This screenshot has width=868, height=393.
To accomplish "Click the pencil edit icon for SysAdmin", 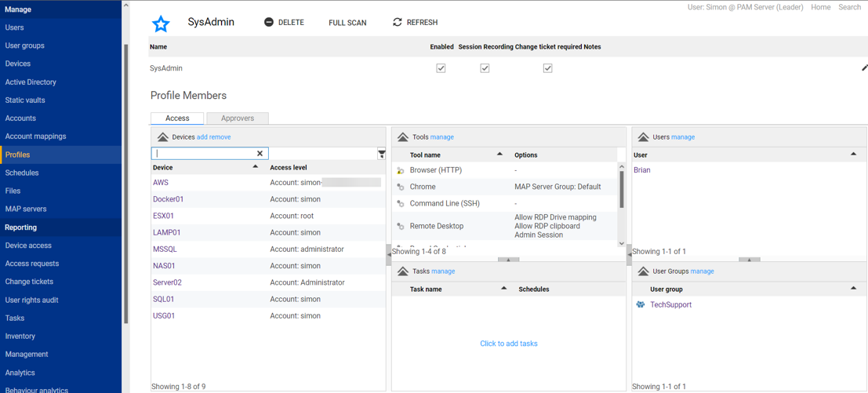I will [864, 68].
